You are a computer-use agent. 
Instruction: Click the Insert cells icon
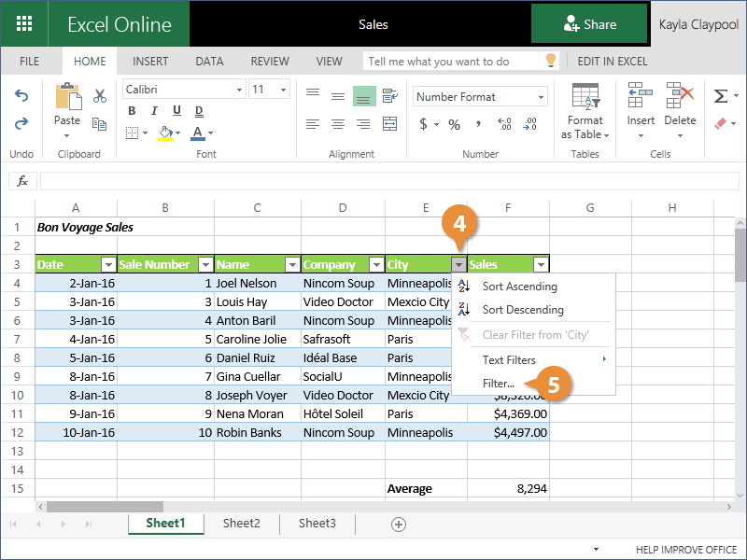(641, 96)
